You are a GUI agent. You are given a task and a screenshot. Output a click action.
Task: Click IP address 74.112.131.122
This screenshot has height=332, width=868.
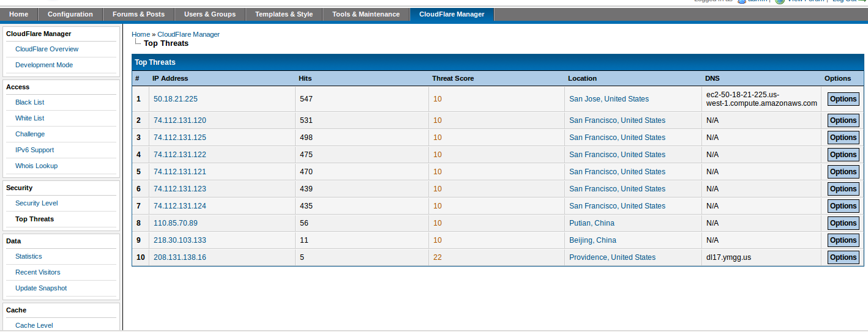[x=180, y=155]
